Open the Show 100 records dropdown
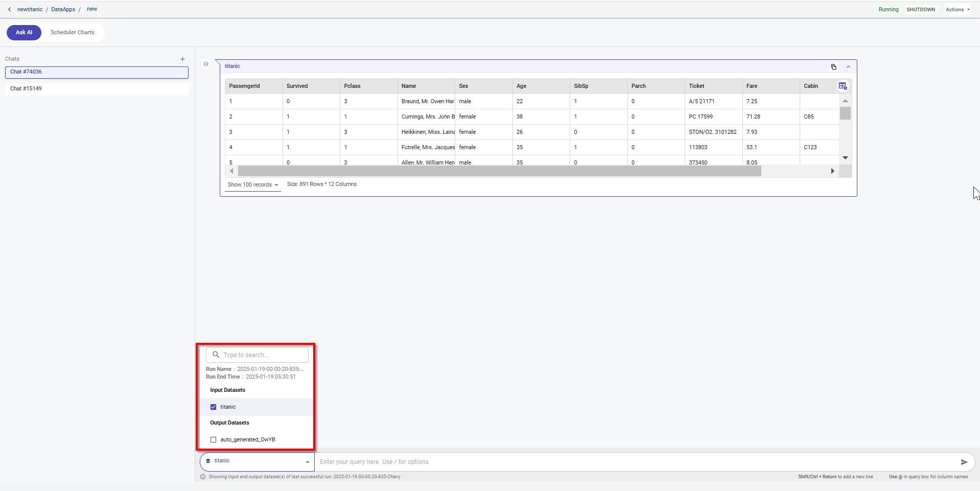The width and height of the screenshot is (980, 491). [x=253, y=185]
